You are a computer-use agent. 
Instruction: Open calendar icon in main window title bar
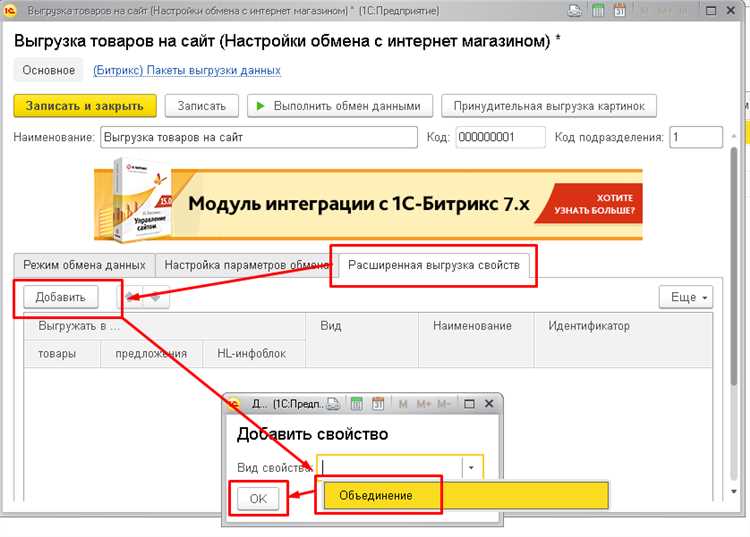click(x=620, y=11)
